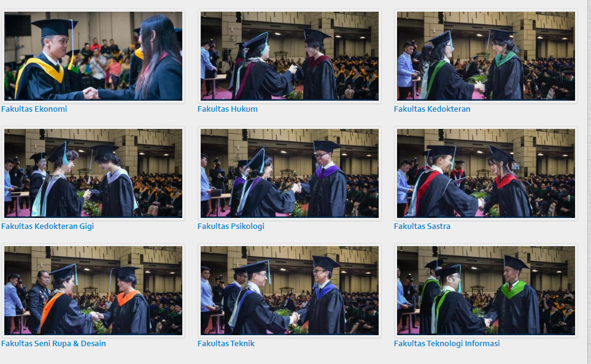591x364 pixels.
Task: Follow the Fakultas Teknologi Informasi link
Action: [447, 344]
